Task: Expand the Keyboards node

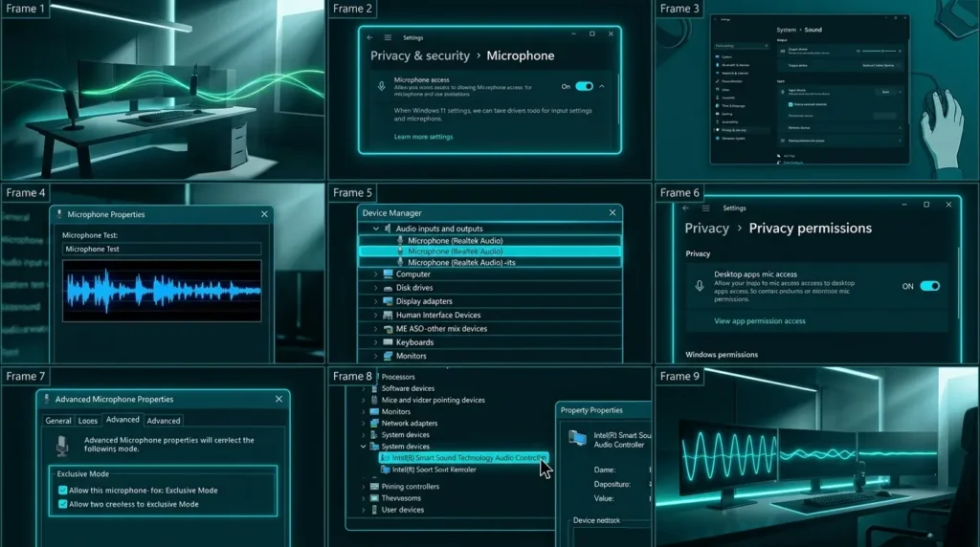Action: [x=375, y=342]
